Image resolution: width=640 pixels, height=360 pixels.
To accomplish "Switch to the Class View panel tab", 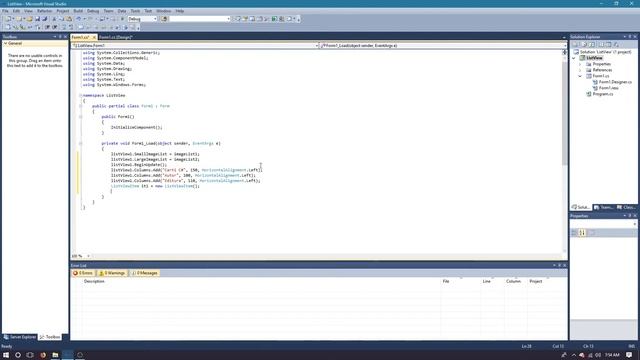I will click(627, 207).
